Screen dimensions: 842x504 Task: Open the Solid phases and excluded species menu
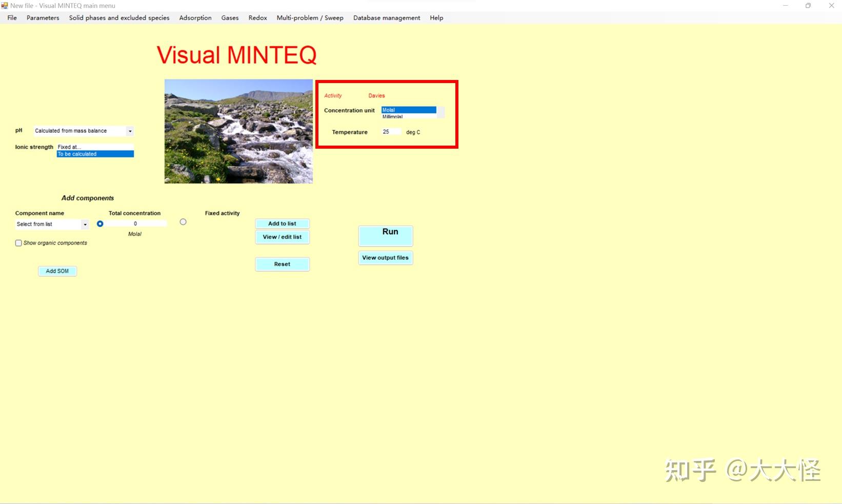pos(118,17)
